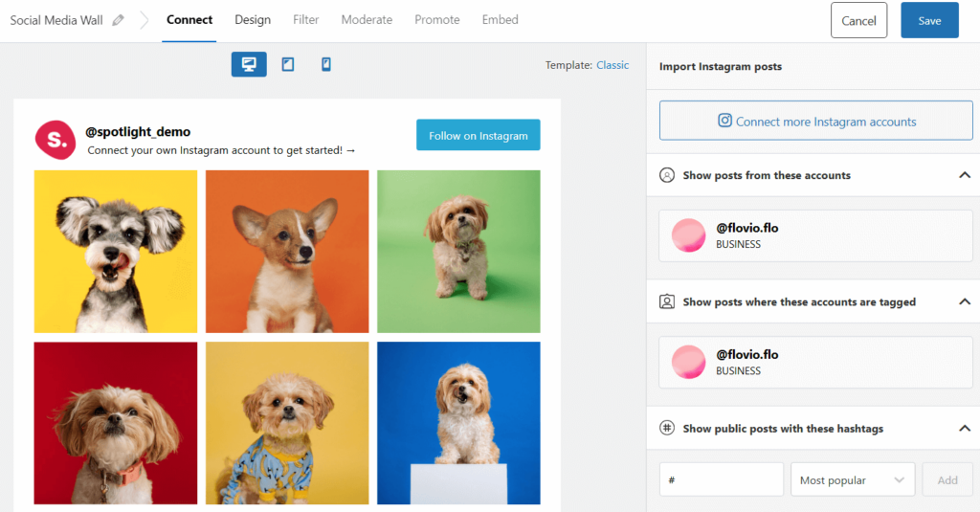The height and width of the screenshot is (512, 980).
Task: Save the feed changes
Action: pyautogui.click(x=929, y=20)
